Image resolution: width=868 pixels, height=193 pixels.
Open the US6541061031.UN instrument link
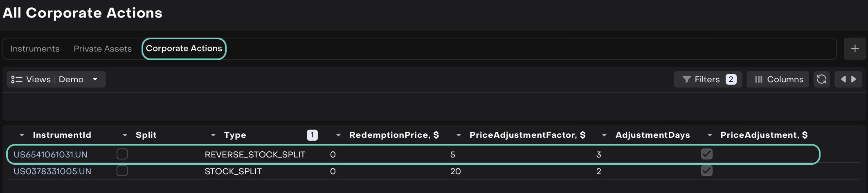[x=50, y=155]
